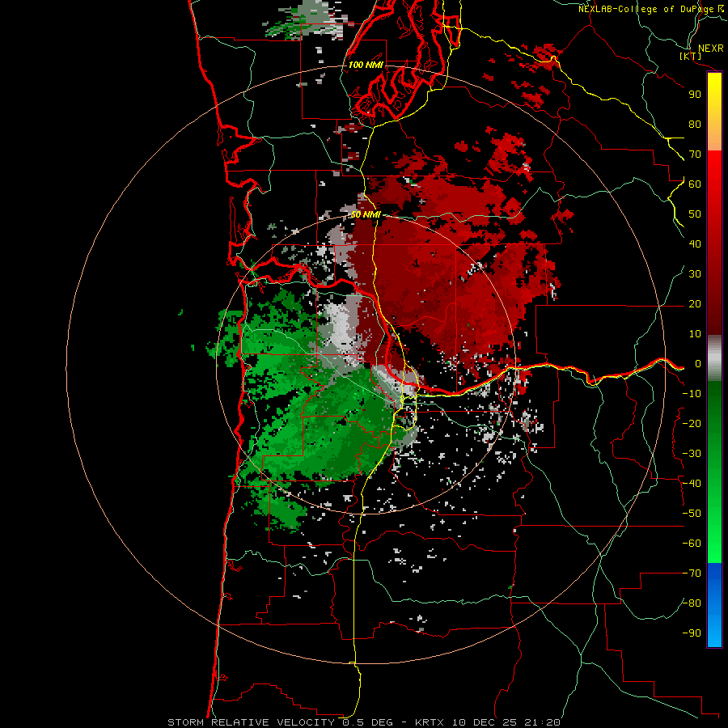Screen dimensions: 728x728
Task: Click the "50 NMI" range ring label
Action: pyautogui.click(x=366, y=214)
